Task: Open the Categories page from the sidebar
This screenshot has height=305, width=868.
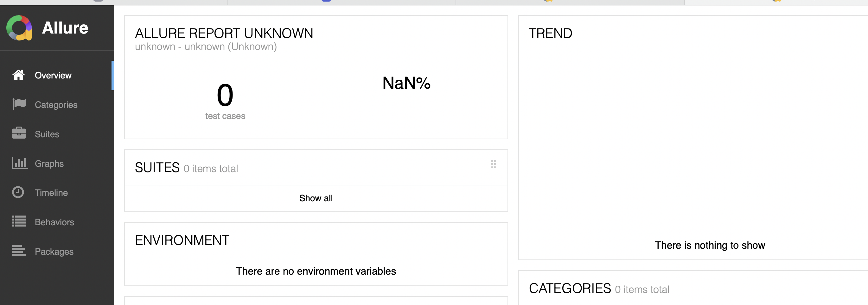Action: 56,104
